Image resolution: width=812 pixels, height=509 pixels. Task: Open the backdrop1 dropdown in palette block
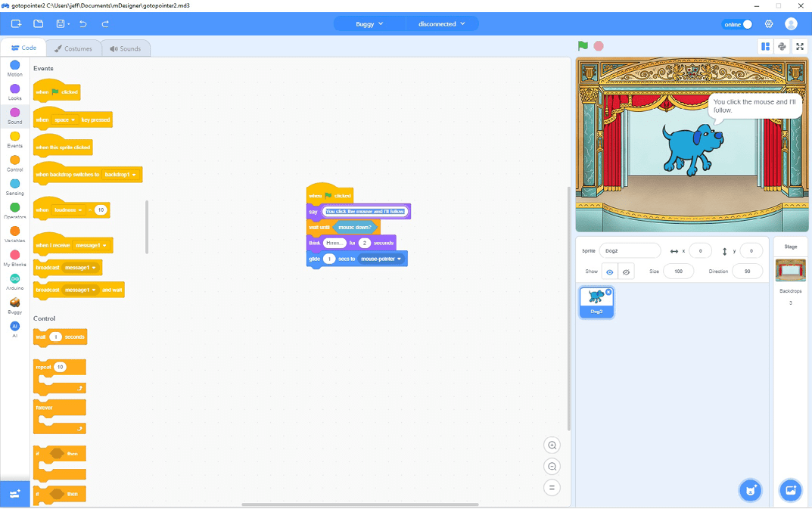[120, 175]
